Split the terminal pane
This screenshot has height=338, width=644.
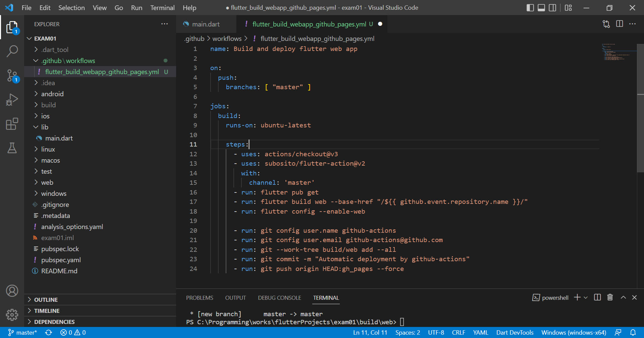597,297
